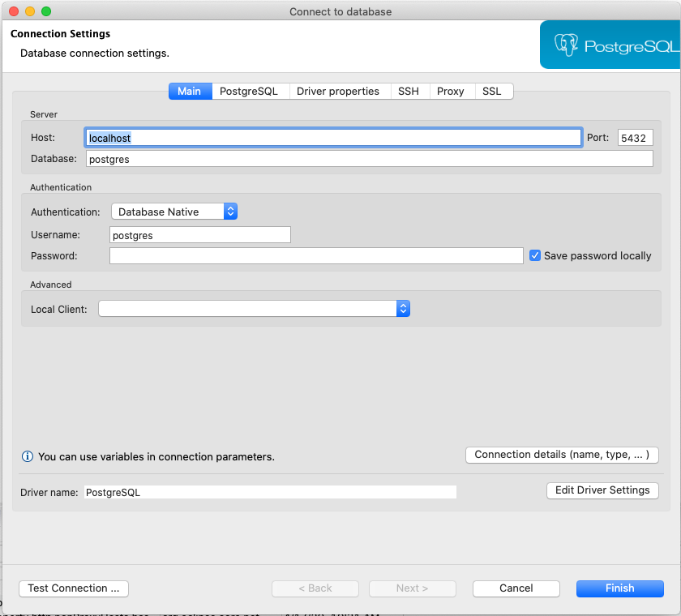
Task: Click the Finish button
Action: (619, 588)
